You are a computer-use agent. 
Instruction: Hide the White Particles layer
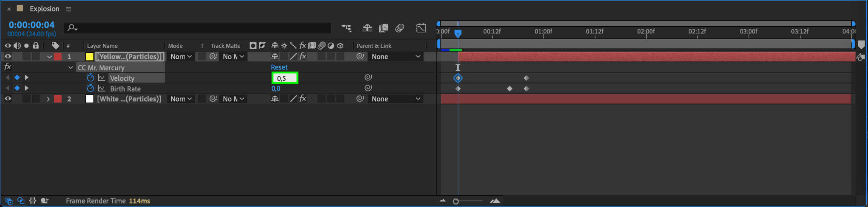coord(8,99)
